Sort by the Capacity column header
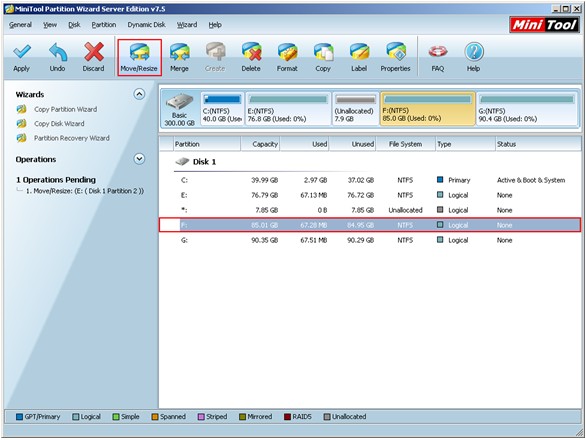 click(x=260, y=144)
